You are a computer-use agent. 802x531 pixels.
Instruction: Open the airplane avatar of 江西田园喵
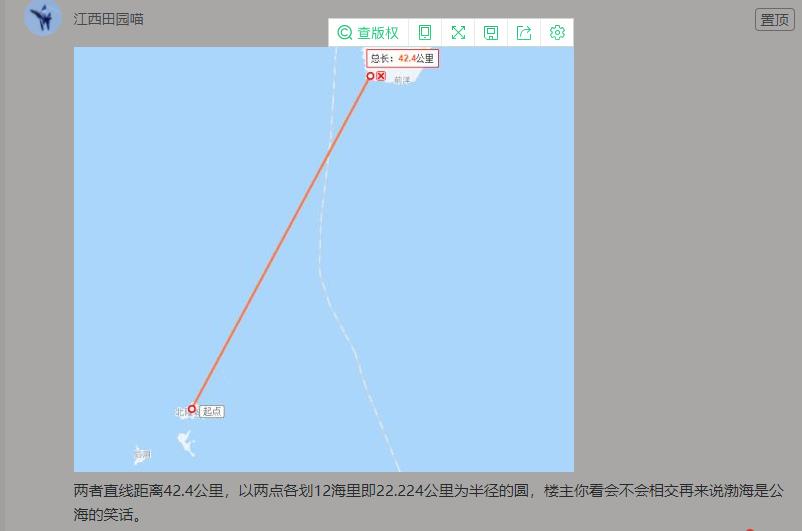tap(43, 17)
